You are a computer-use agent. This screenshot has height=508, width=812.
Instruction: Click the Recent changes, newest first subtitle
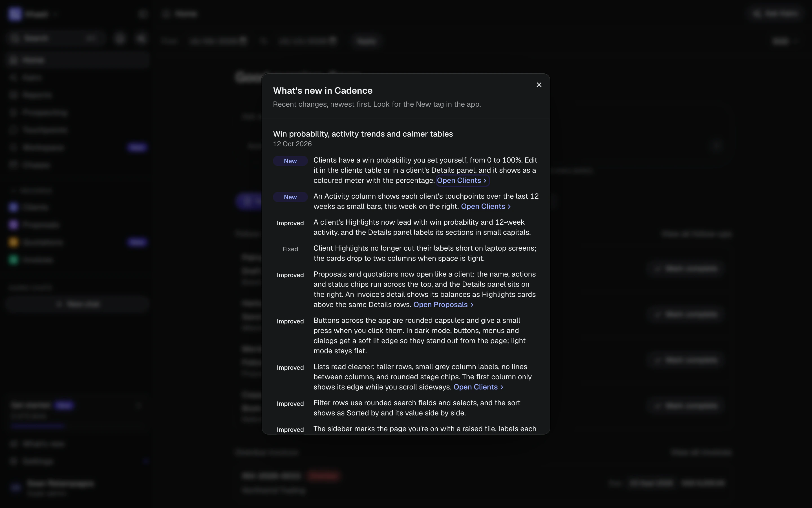pos(377,104)
